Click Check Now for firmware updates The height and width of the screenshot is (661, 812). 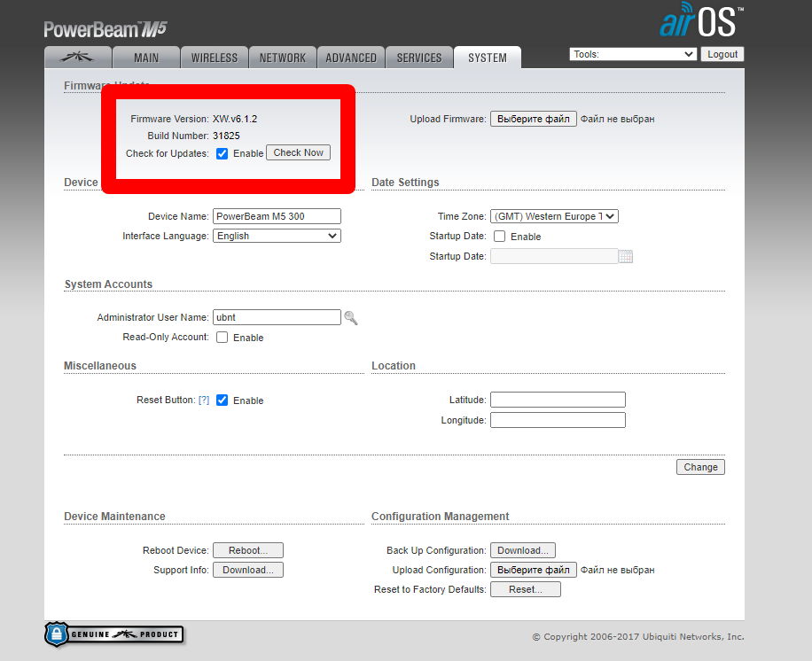click(298, 152)
